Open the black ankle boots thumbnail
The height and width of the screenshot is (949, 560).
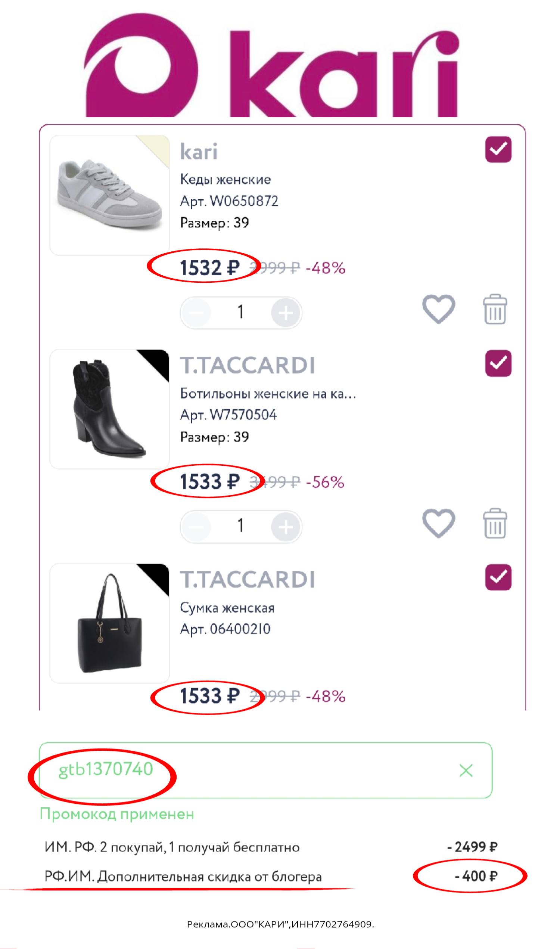(109, 409)
